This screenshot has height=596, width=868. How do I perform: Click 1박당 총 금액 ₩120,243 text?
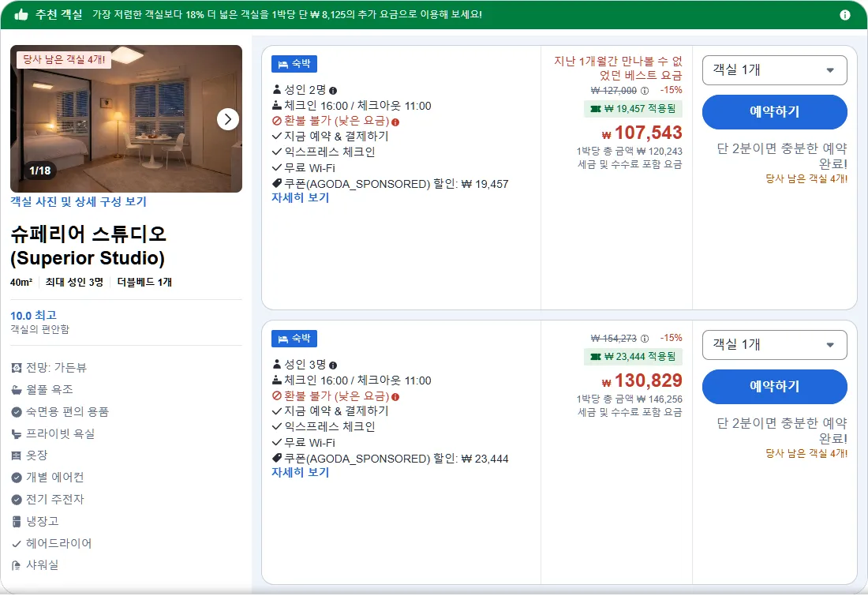pos(630,152)
